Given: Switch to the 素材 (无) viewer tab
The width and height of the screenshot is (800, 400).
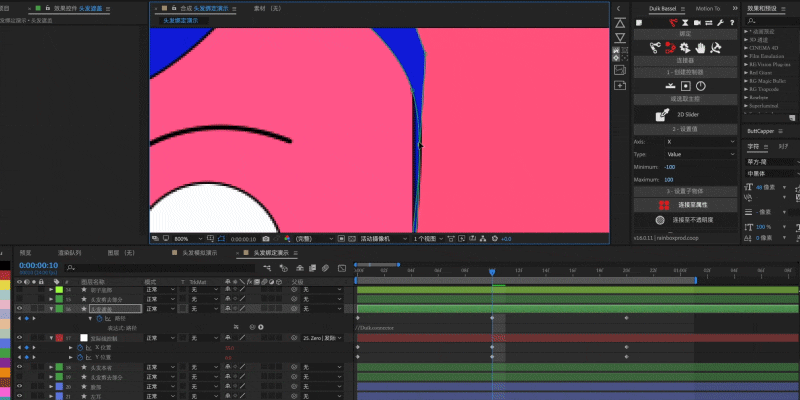Looking at the screenshot, I should (267, 8).
